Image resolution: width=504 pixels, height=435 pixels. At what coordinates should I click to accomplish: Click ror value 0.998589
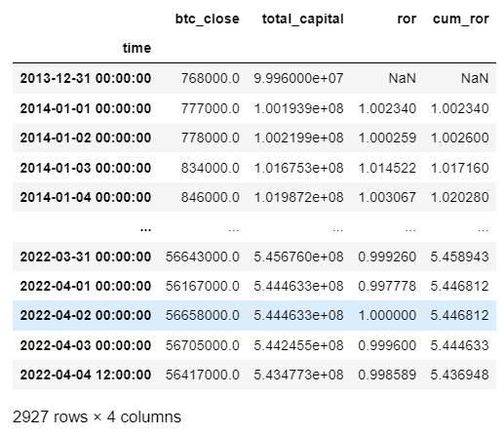[x=387, y=375]
